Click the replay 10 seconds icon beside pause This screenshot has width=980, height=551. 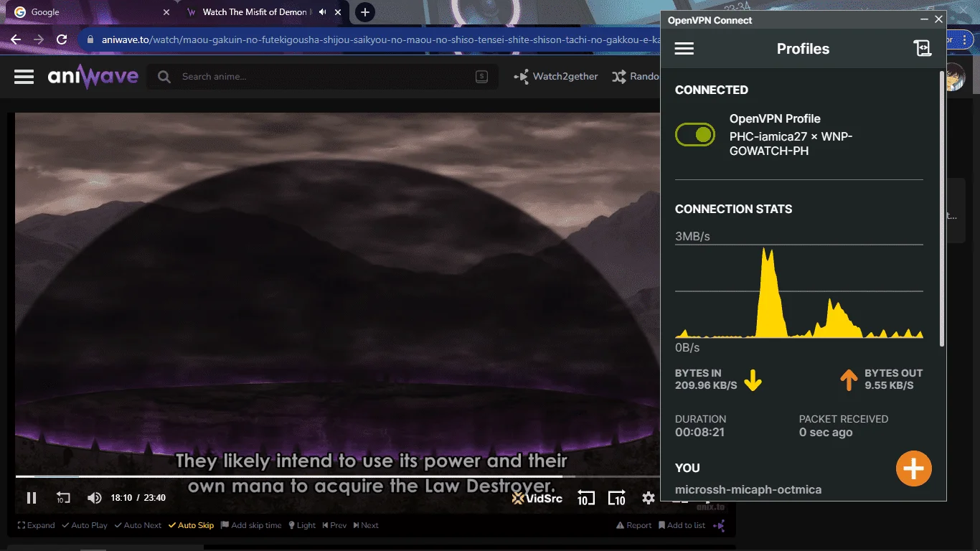(x=63, y=497)
